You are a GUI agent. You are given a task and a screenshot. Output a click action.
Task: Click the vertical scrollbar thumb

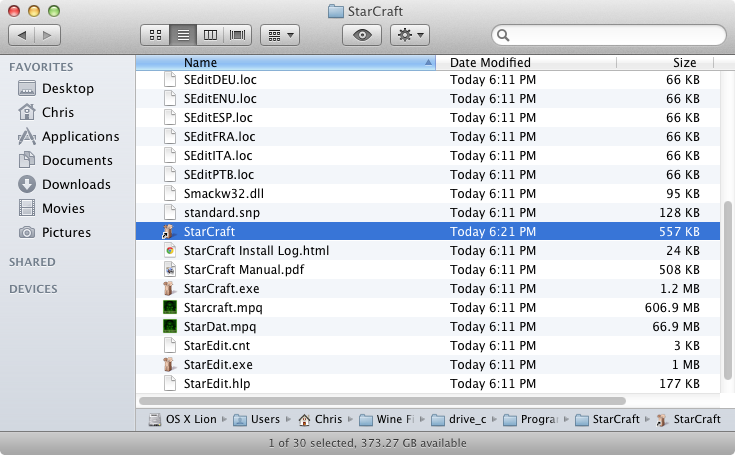coord(728,291)
